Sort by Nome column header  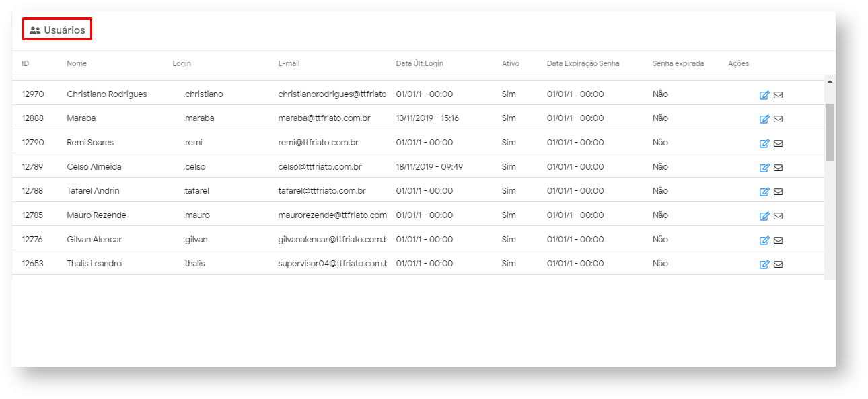(x=77, y=63)
